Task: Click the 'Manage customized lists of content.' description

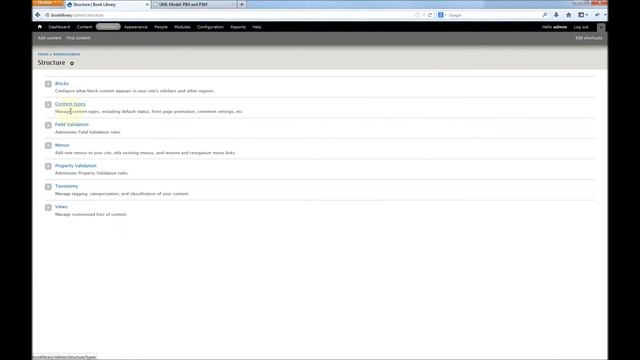Action: [x=91, y=214]
